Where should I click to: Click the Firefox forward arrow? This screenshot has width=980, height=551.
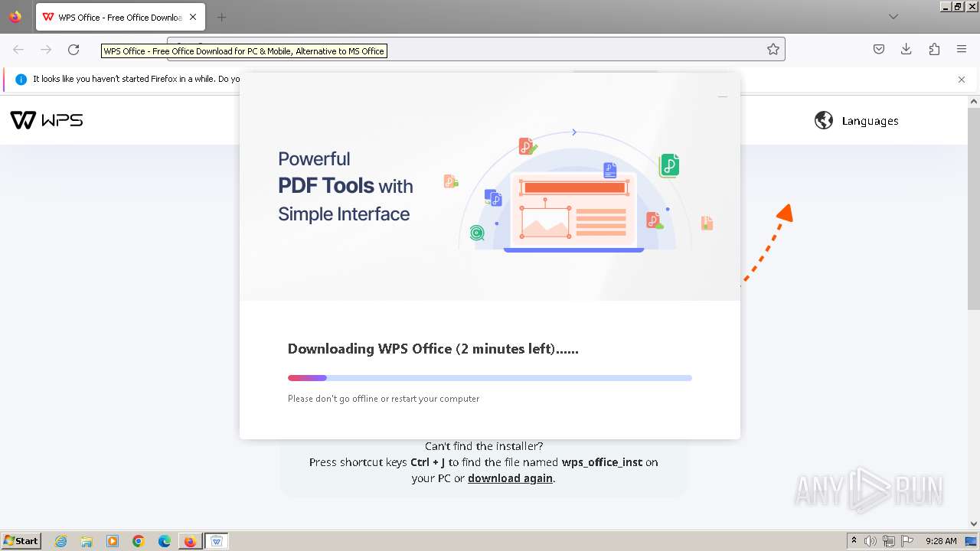click(x=46, y=49)
